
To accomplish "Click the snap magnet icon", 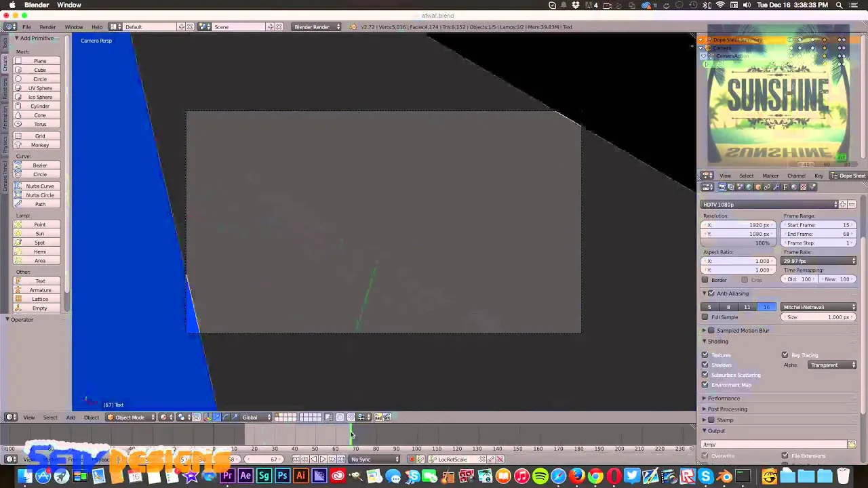I will (351, 418).
